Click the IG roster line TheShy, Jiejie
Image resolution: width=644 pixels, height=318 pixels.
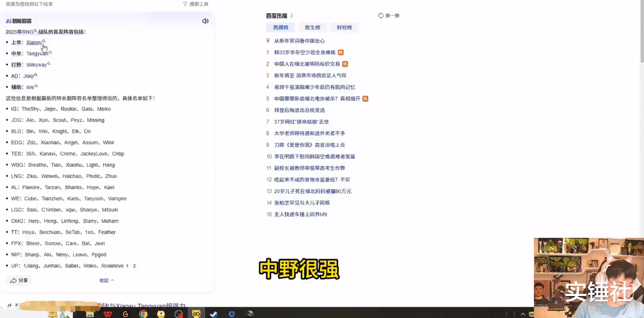(61, 109)
